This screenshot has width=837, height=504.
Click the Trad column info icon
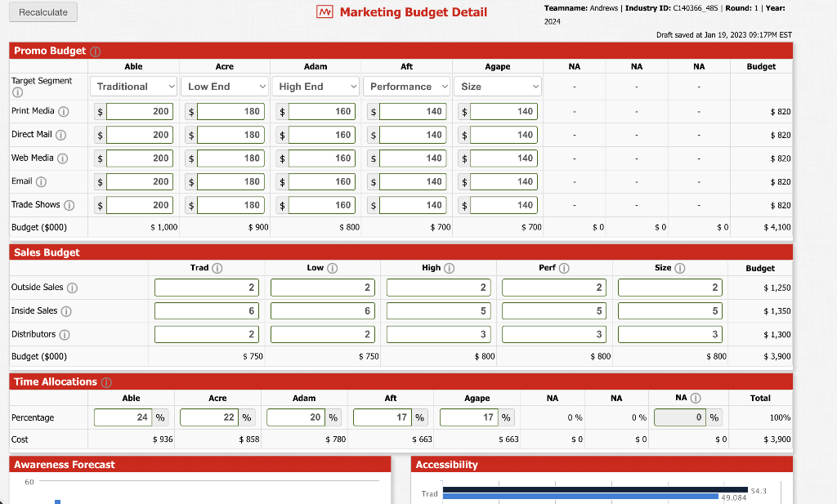click(x=217, y=268)
